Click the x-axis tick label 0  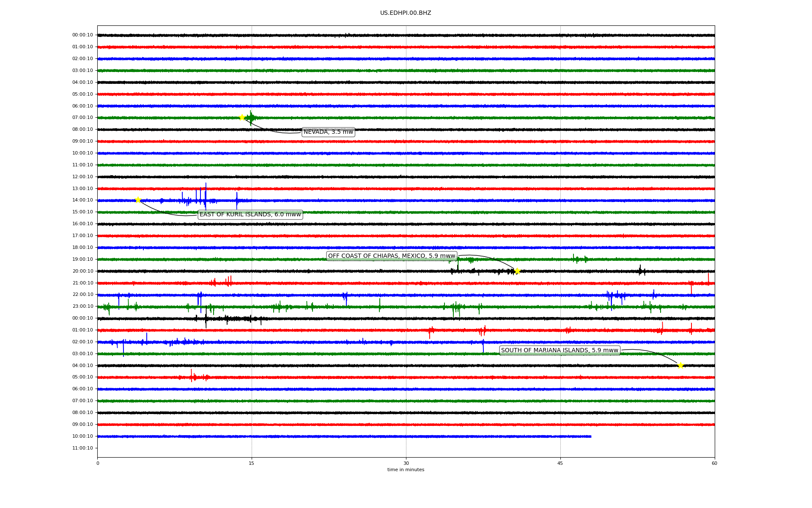(98, 463)
